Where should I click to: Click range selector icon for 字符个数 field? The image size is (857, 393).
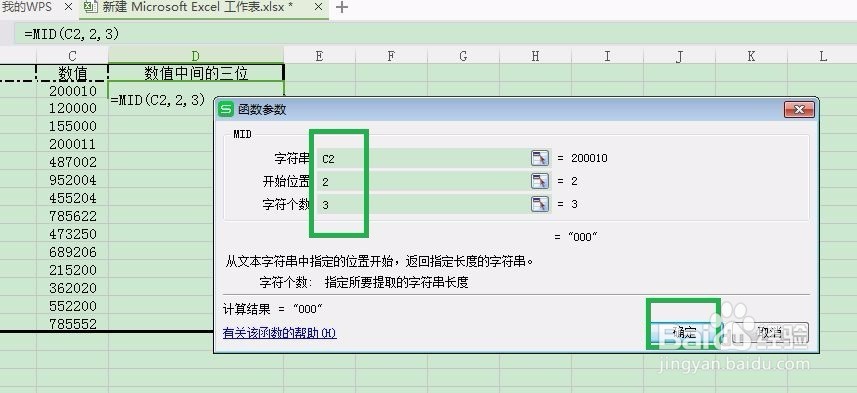(x=539, y=204)
